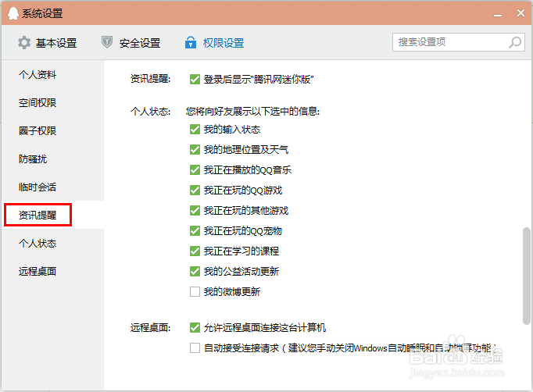Go to 空间权限 in the sidebar

[x=38, y=102]
